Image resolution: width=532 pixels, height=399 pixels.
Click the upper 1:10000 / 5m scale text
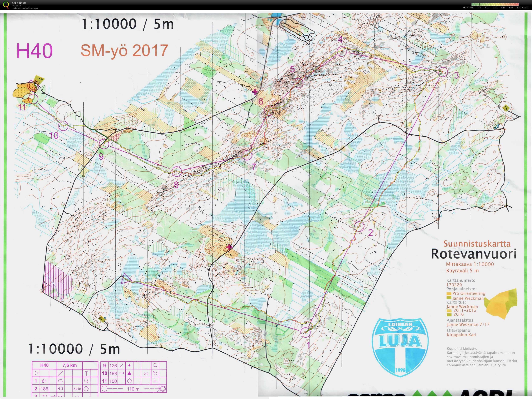128,24
